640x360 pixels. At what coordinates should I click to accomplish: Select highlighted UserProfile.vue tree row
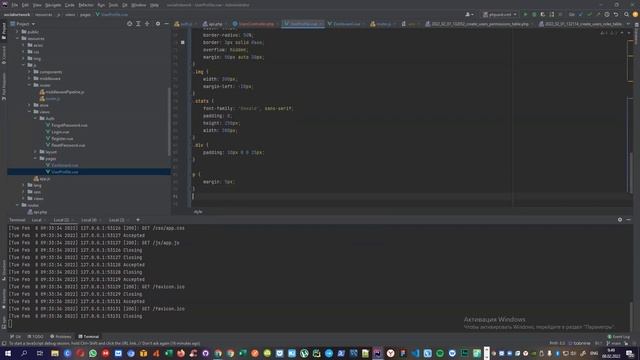coord(89,172)
